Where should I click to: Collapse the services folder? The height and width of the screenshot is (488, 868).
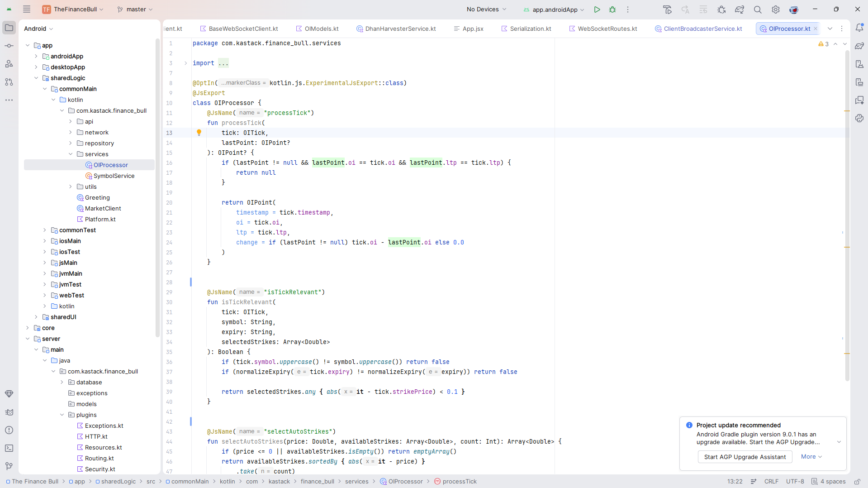71,154
